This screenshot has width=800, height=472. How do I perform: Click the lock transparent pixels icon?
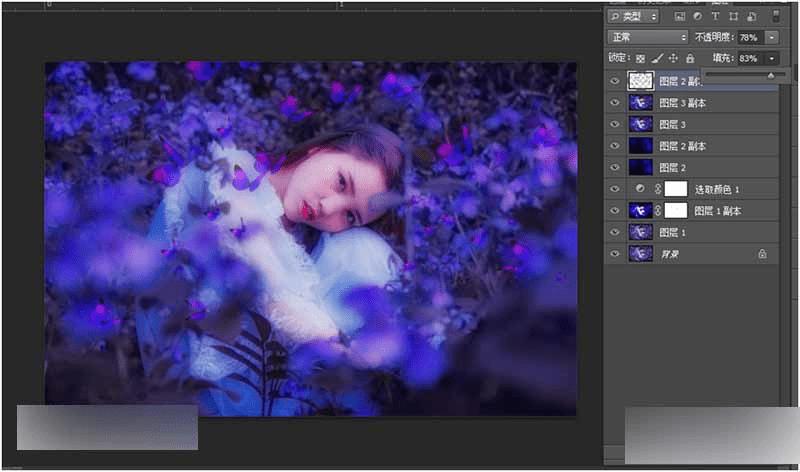[640, 58]
